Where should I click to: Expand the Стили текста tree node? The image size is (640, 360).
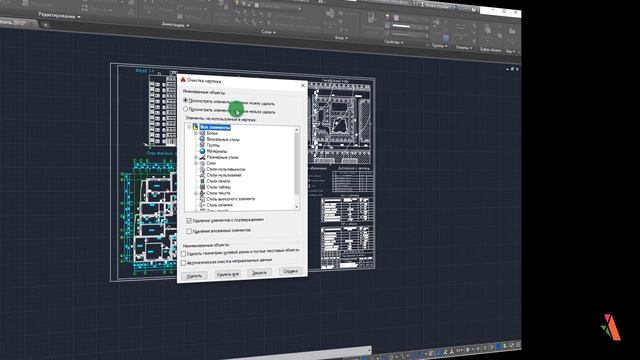pyautogui.click(x=196, y=193)
